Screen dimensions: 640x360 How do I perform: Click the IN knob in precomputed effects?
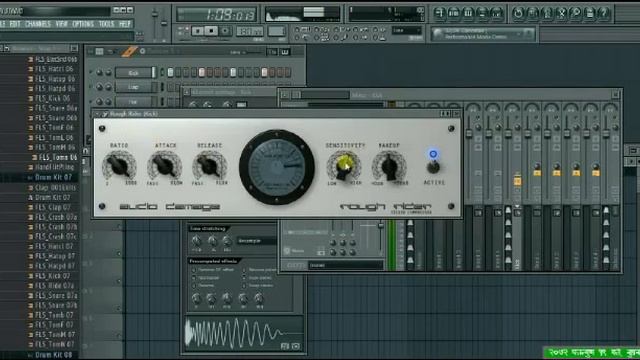point(196,299)
